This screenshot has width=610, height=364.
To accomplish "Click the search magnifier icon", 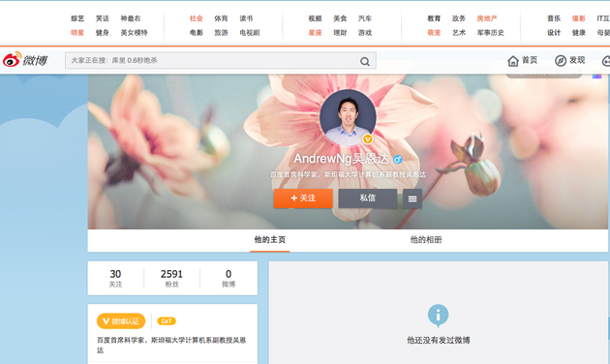I will pos(364,61).
